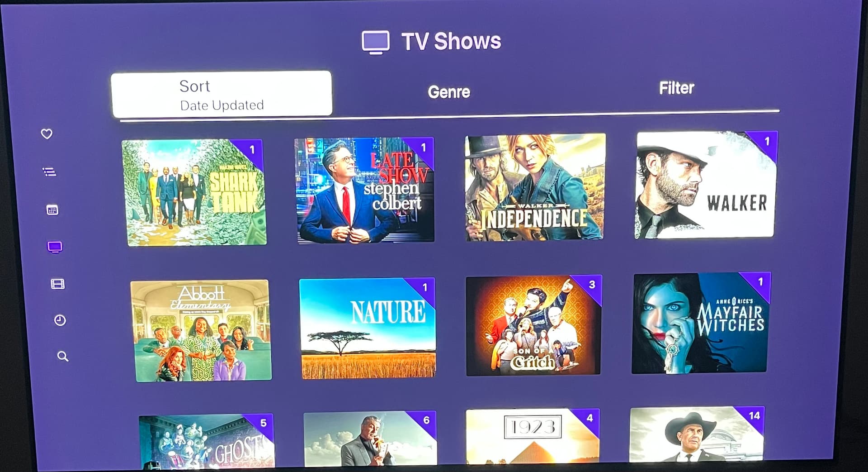Screen dimensions: 868x472
Task: Open Favorites heart icon in sidebar
Action: tap(47, 134)
